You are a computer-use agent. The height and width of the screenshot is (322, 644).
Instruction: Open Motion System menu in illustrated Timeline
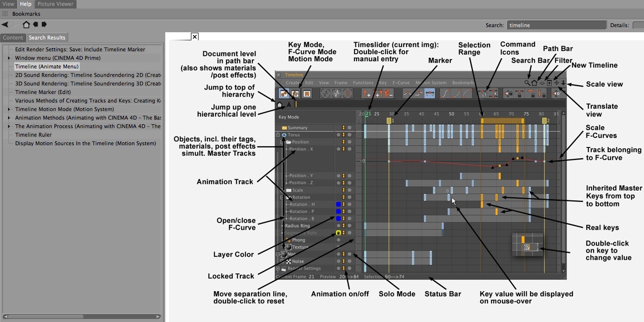click(431, 83)
